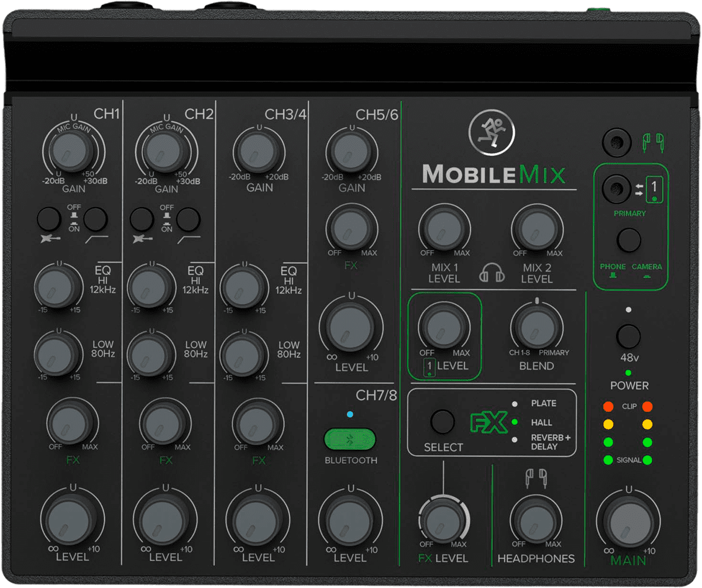
Task: Click the CH2 low-cut filter symbol
Action: 189,239
